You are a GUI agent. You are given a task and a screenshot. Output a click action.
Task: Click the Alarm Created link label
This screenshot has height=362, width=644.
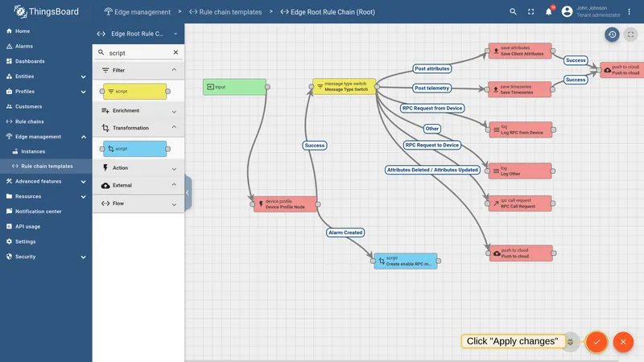(345, 232)
